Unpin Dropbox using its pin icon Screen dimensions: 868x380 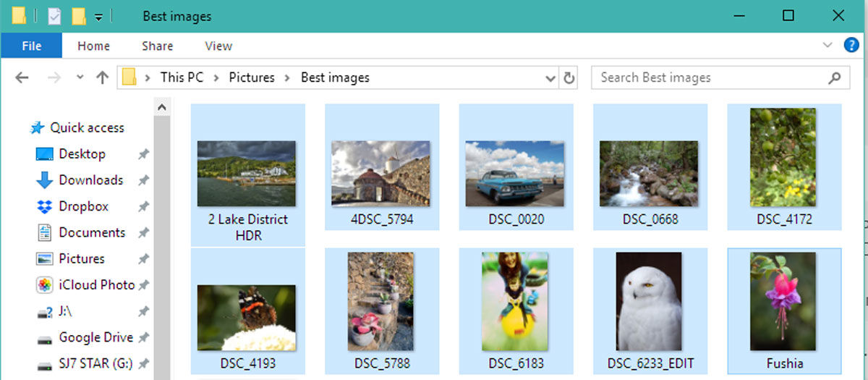coord(143,206)
